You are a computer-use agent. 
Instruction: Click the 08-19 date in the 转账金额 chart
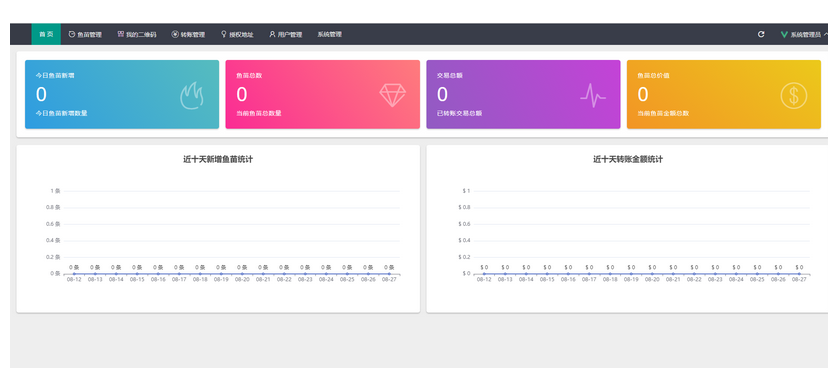(631, 279)
